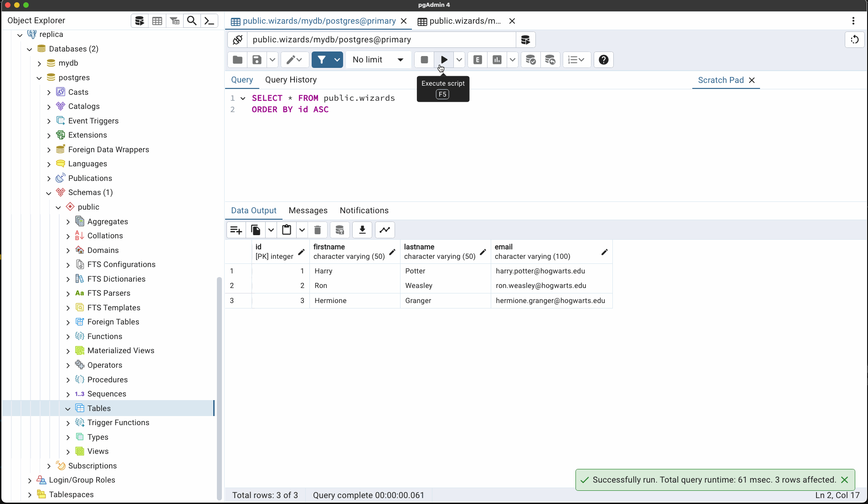Screen dimensions: 868x504
Task: Open the kebab menu at top right
Action: tap(853, 21)
